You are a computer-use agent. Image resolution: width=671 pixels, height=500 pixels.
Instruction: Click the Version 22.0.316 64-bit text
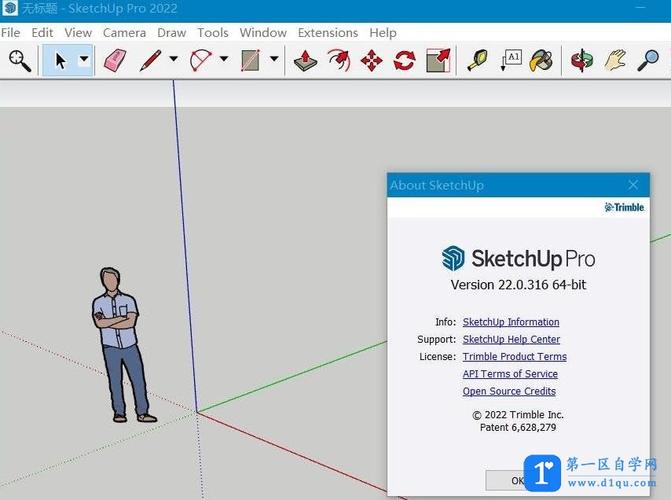click(518, 285)
